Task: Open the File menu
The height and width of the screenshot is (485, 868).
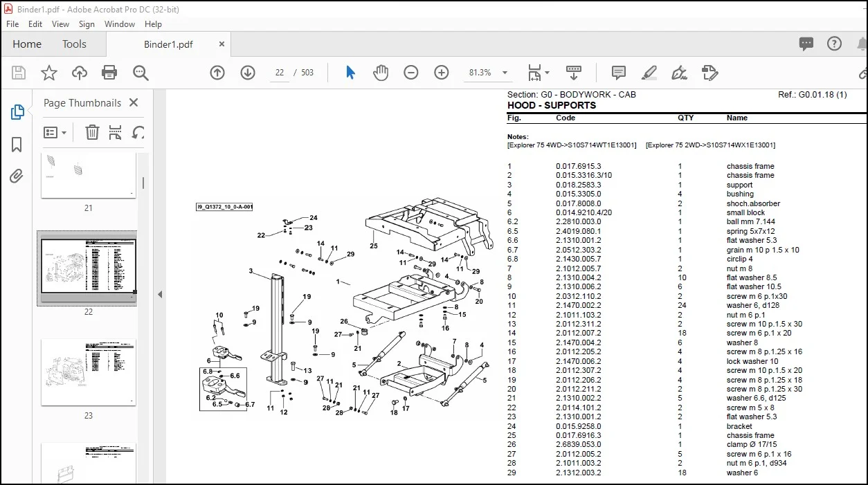Action: (12, 24)
